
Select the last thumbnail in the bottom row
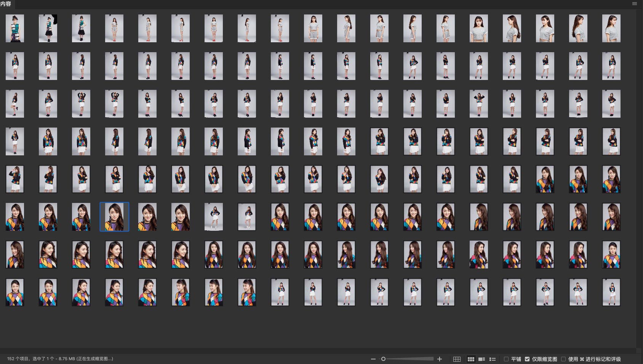pyautogui.click(x=611, y=292)
